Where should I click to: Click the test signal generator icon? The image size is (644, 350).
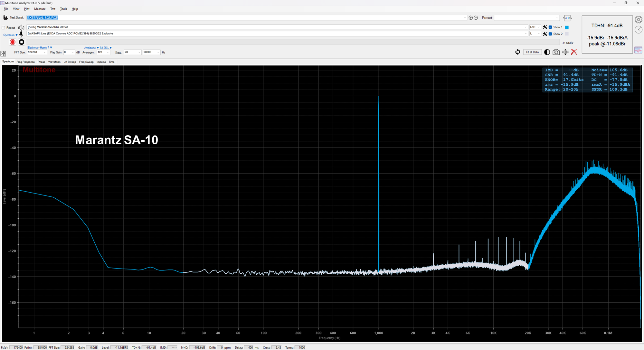pos(5,18)
